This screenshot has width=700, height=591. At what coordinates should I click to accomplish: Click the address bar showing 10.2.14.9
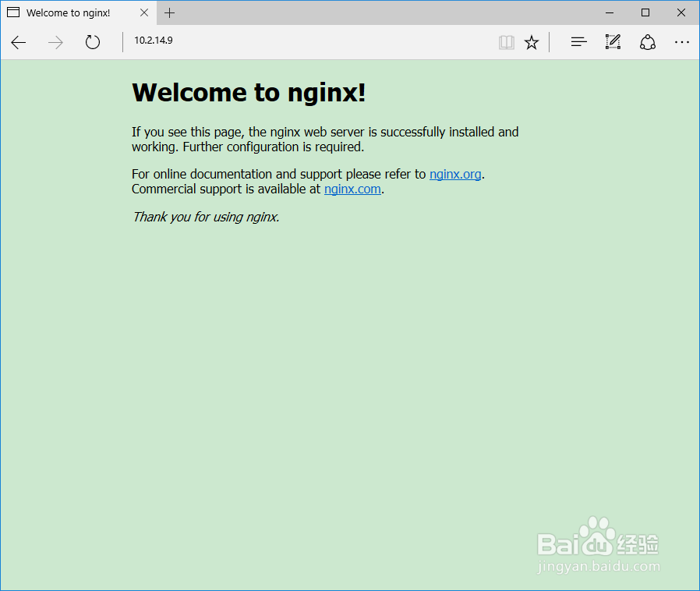pyautogui.click(x=308, y=41)
